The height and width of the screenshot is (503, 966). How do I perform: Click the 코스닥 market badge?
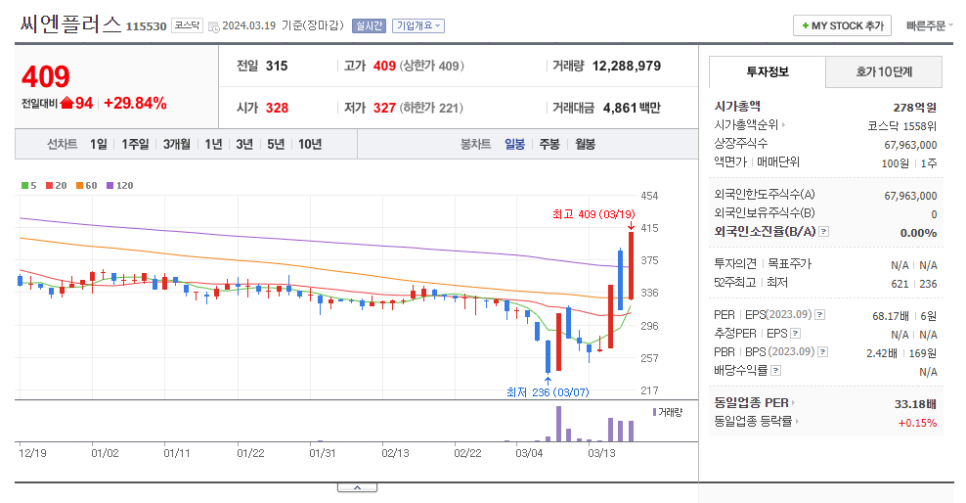(x=187, y=25)
